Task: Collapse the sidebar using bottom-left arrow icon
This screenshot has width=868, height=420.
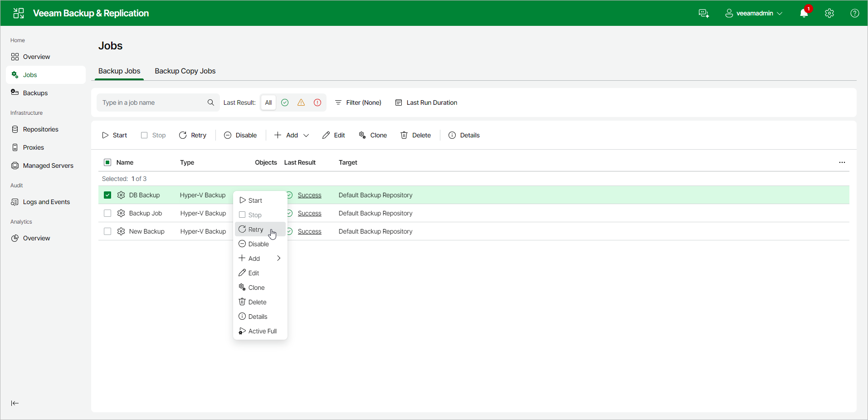Action: click(15, 403)
